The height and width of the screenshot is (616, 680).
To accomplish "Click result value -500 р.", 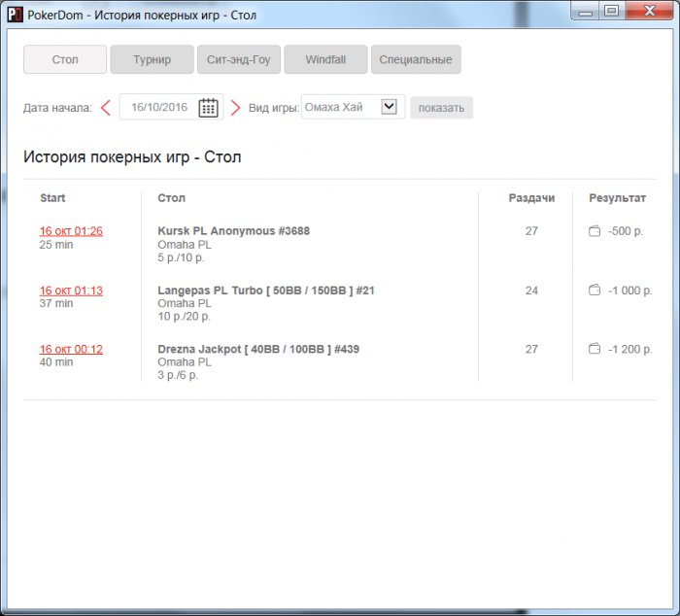I will point(626,231).
